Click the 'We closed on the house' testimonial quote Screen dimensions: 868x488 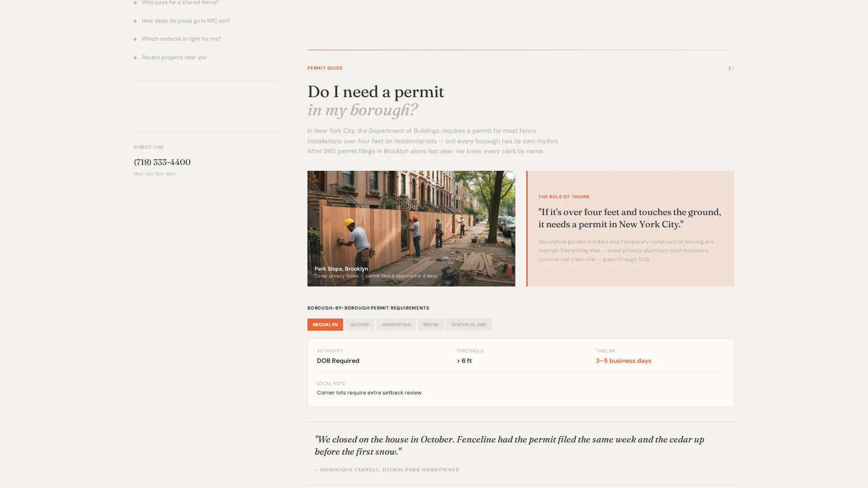tap(509, 446)
